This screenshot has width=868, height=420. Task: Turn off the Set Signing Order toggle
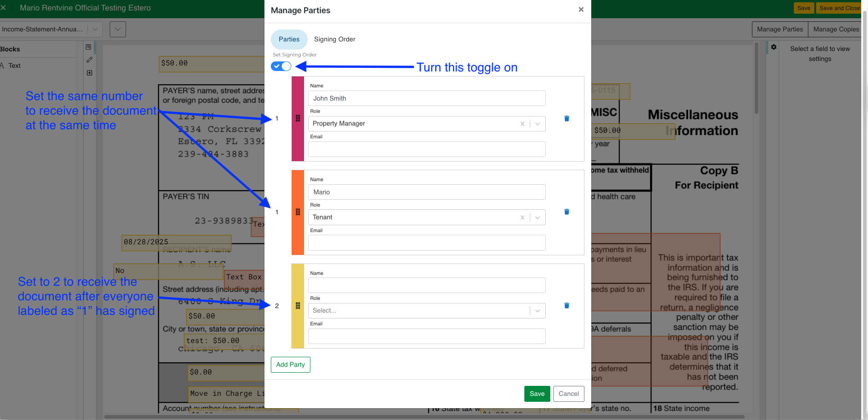281,66
